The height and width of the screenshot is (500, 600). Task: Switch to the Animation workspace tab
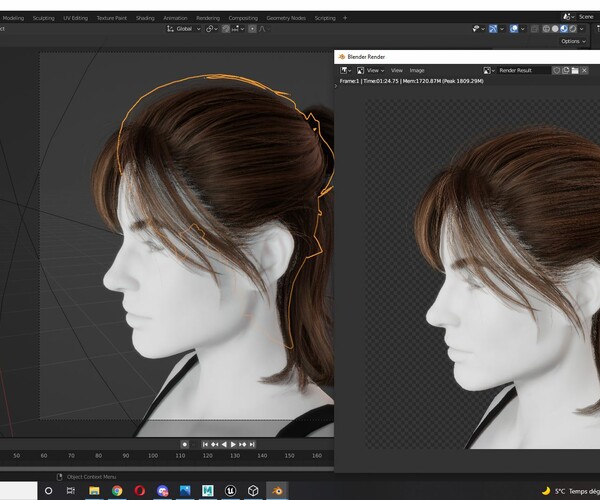click(x=175, y=18)
